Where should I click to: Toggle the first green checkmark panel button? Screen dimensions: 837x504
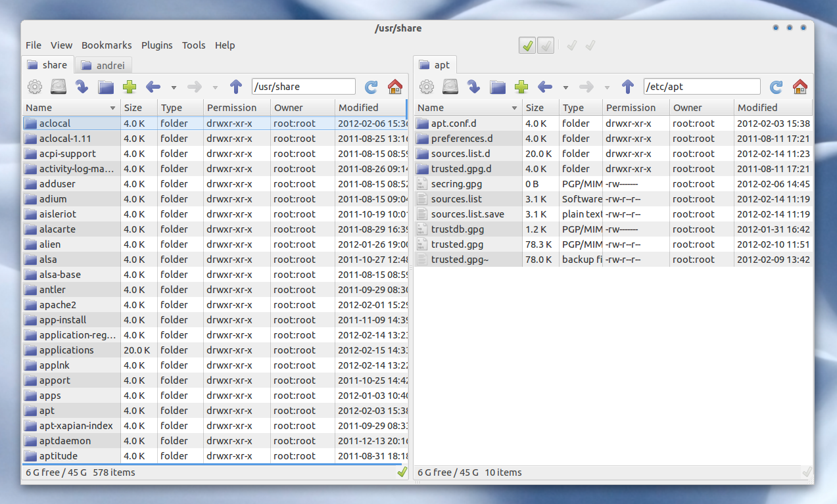point(527,45)
